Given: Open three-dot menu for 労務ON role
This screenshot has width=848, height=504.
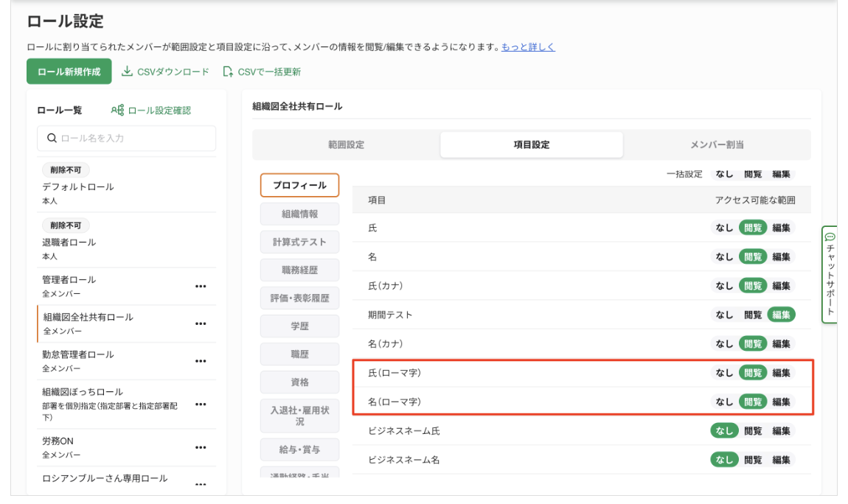Looking at the screenshot, I should pyautogui.click(x=200, y=447).
